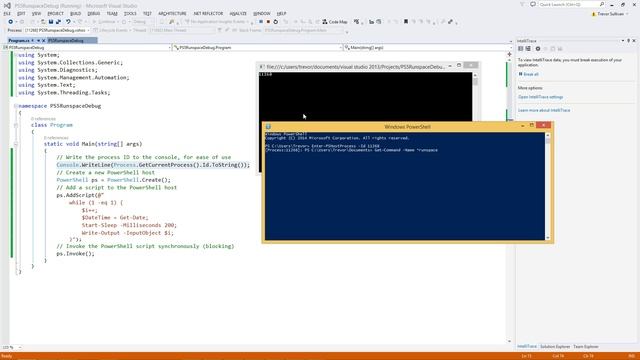Switch to the IntelliTrace bottom tab

527,347
